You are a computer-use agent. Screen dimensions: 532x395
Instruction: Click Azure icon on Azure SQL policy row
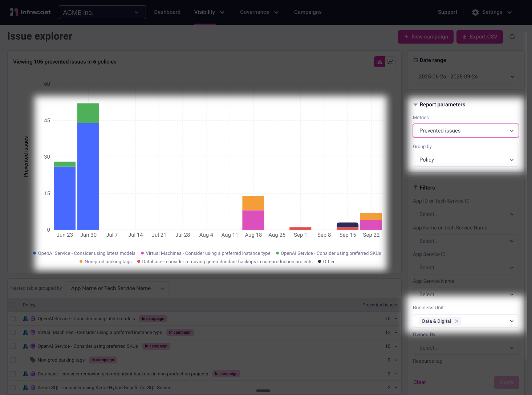click(x=26, y=388)
